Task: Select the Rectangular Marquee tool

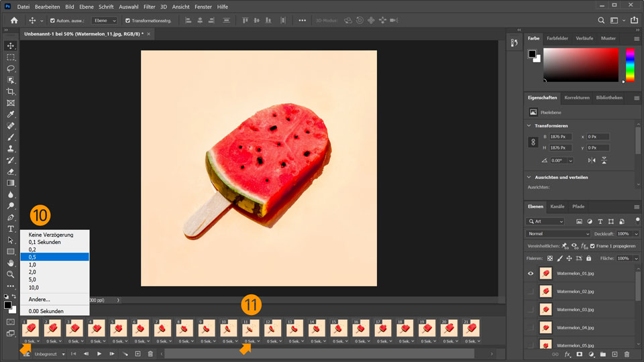Action: tap(11, 57)
